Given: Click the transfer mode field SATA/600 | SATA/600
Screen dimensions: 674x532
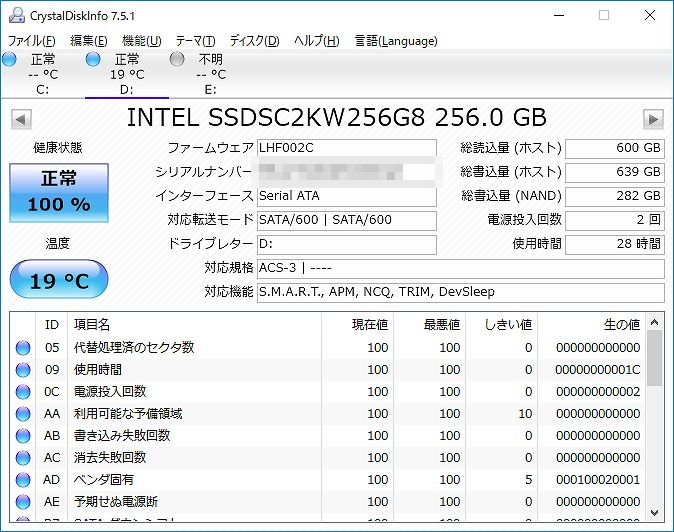Looking at the screenshot, I should [346, 220].
